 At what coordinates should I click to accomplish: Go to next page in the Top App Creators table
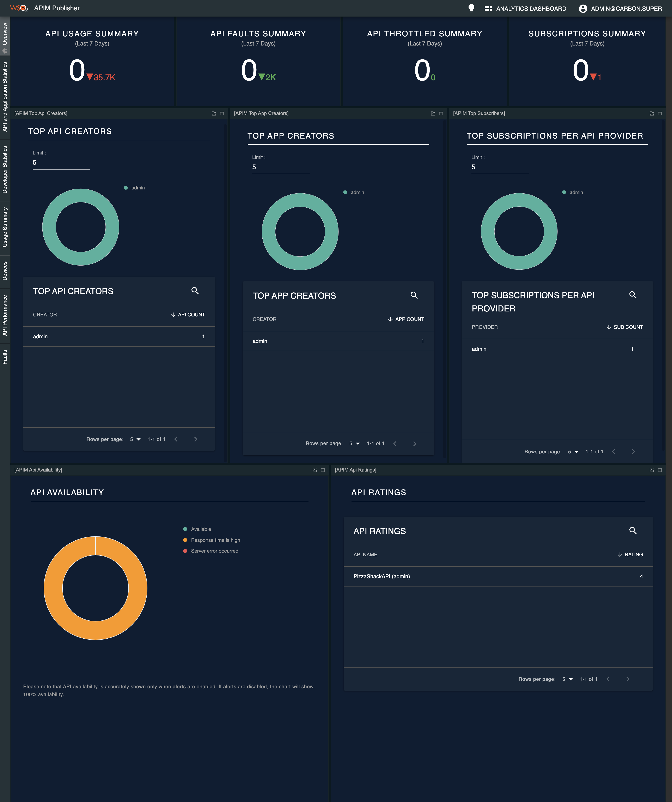(415, 443)
